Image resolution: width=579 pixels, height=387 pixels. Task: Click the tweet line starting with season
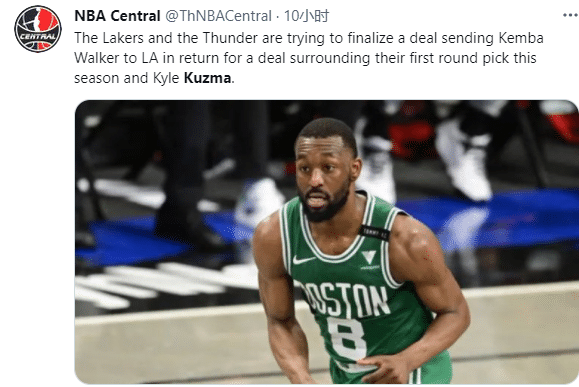154,78
